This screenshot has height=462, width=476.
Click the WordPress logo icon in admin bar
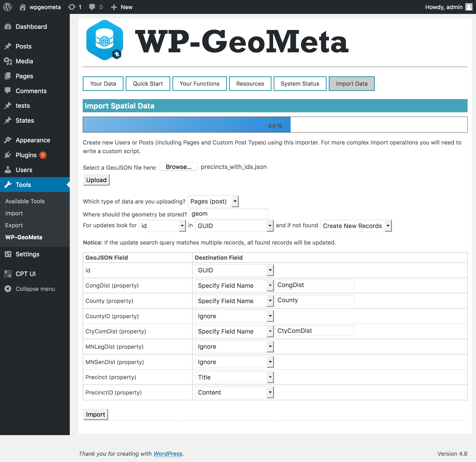tap(7, 7)
